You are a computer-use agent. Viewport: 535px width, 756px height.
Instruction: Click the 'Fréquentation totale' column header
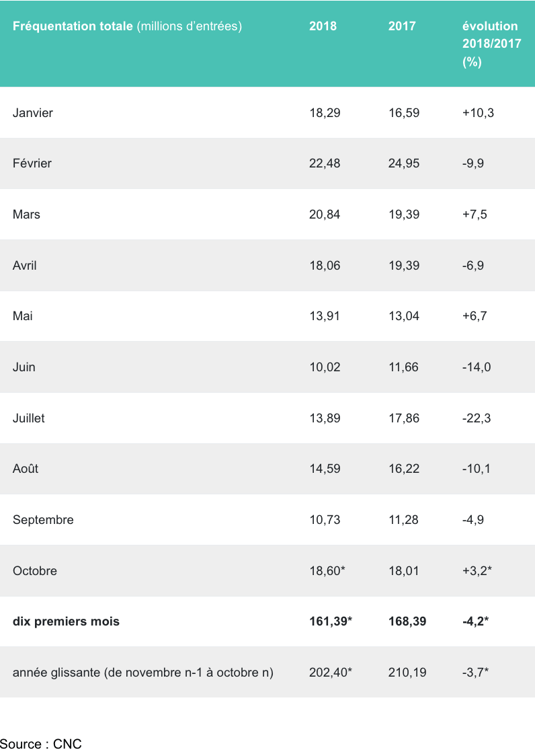point(127,26)
